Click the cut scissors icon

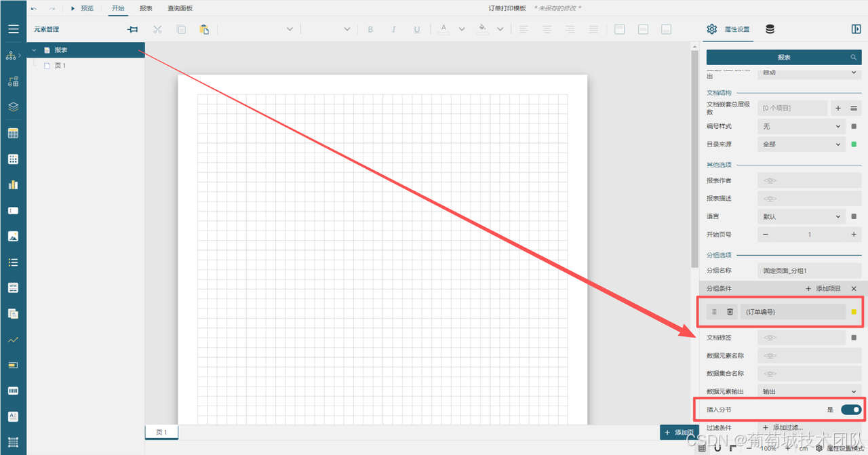pos(157,29)
